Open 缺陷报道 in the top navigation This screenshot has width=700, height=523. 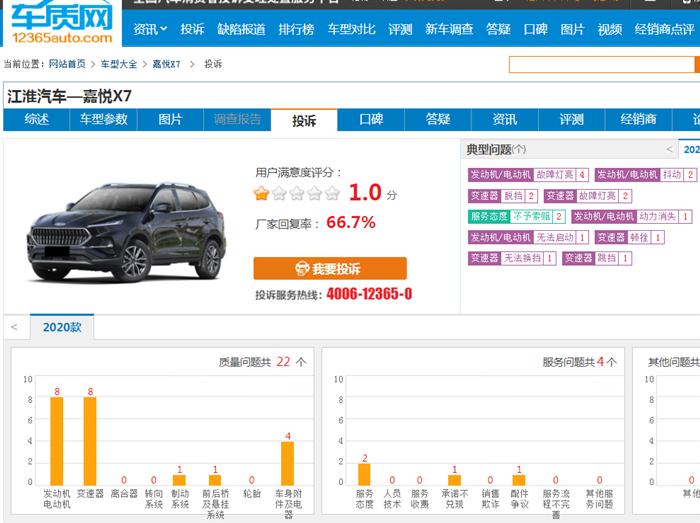click(241, 29)
